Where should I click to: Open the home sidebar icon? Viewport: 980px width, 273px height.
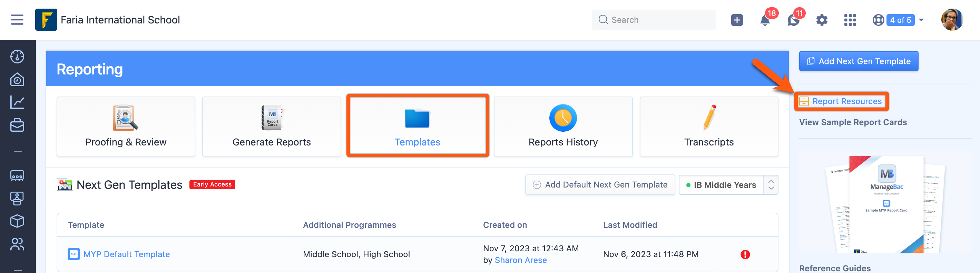pos(17,80)
